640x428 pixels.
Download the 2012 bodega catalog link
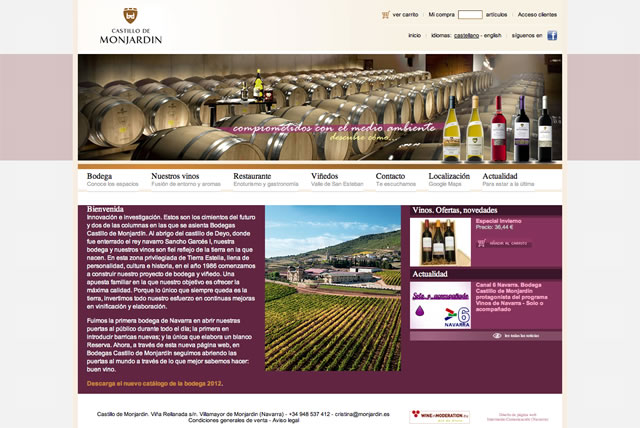(155, 384)
